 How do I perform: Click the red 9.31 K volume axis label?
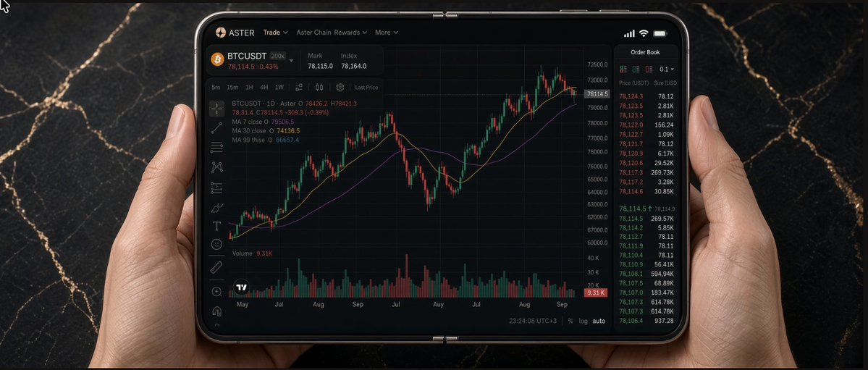pyautogui.click(x=596, y=293)
